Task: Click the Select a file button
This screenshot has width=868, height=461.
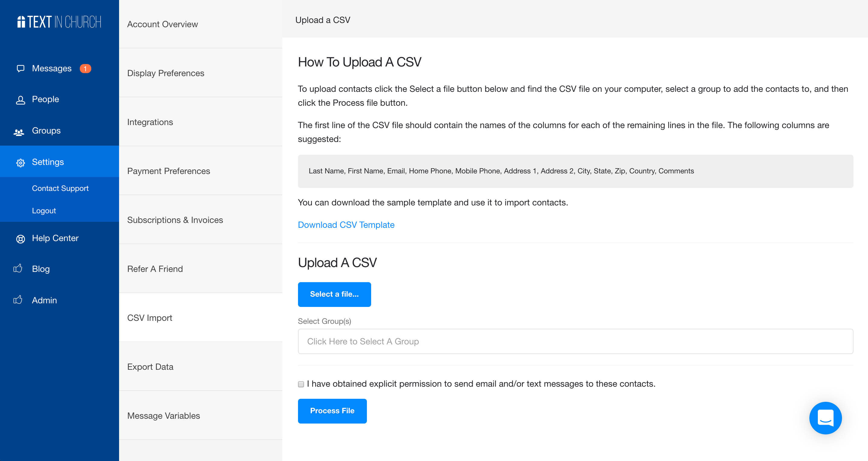Action: coord(334,294)
